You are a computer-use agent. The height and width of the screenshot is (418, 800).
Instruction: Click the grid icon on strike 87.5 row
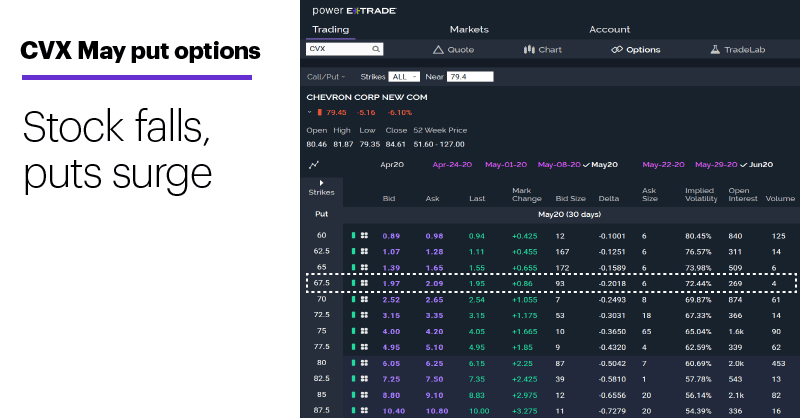364,410
